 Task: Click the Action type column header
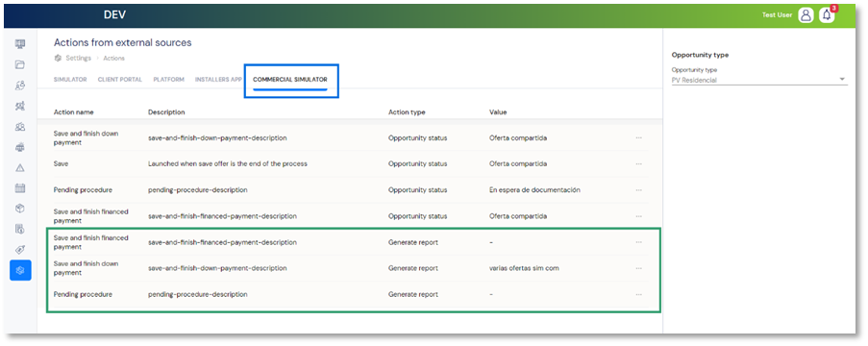pos(407,111)
